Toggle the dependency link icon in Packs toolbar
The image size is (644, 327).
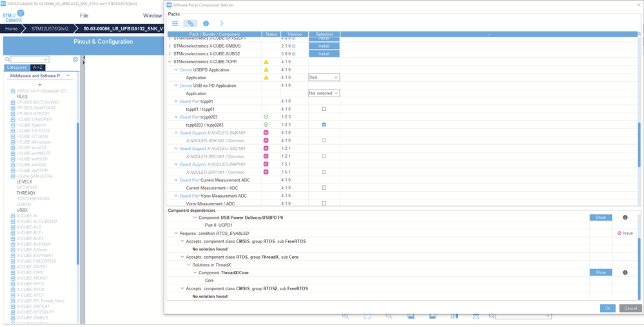[x=190, y=23]
